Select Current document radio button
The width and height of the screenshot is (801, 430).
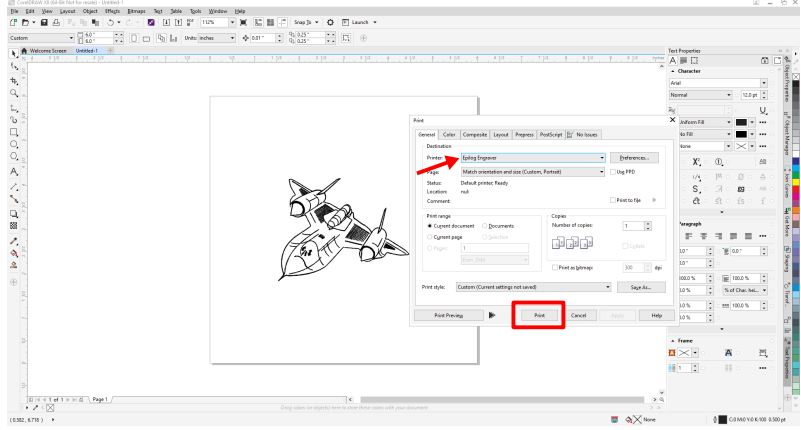tap(430, 226)
